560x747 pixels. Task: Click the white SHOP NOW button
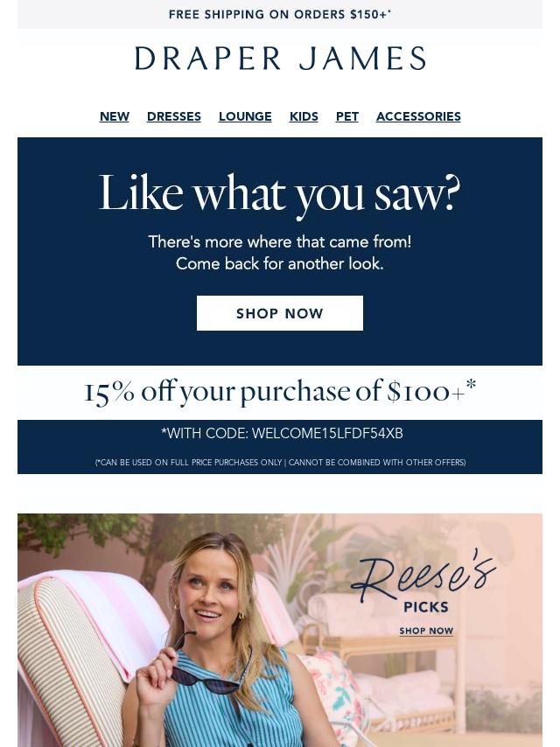(x=280, y=313)
